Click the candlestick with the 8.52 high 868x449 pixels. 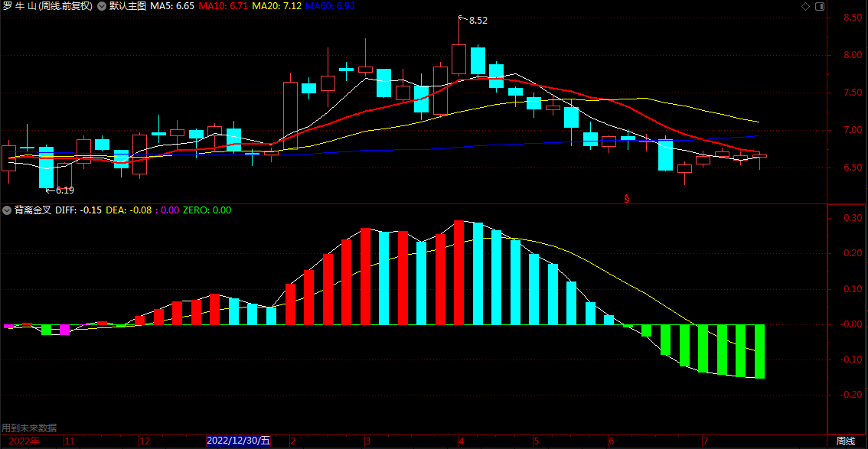(459, 59)
